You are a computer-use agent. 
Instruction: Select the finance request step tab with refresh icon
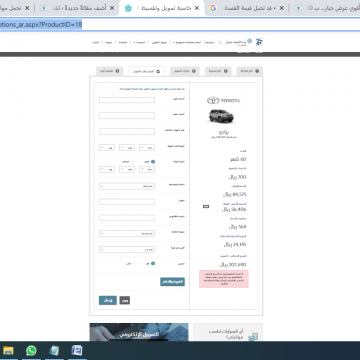147,71
